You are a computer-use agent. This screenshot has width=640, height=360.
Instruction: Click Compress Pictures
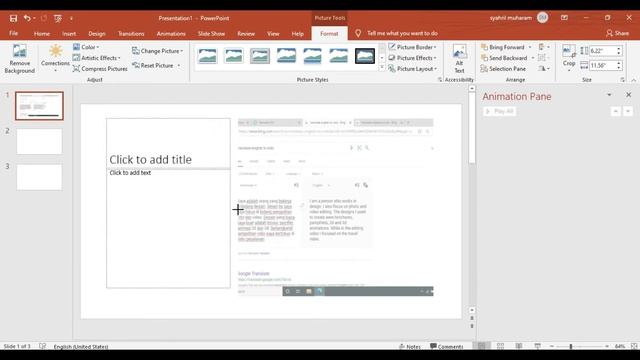100,69
